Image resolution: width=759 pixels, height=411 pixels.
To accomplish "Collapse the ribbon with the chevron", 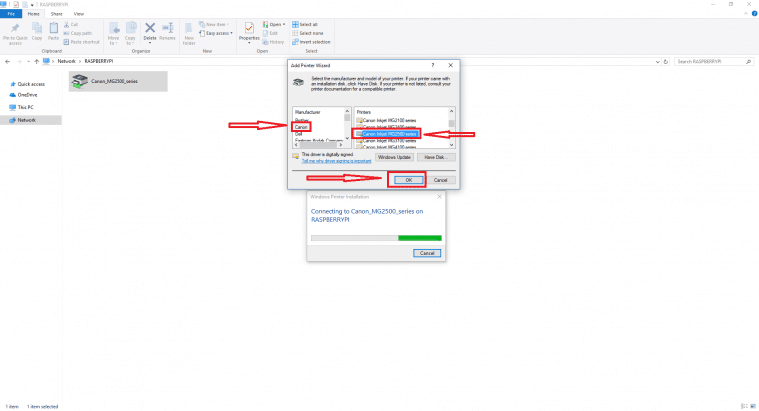I will tap(746, 14).
